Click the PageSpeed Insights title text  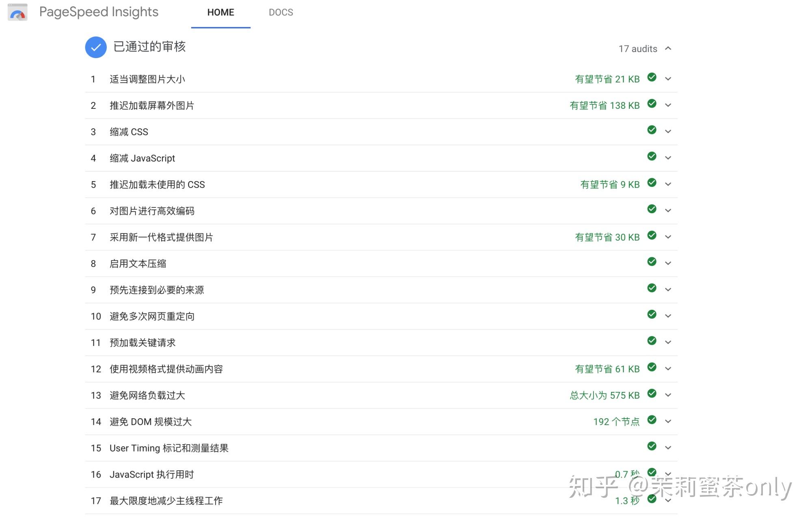coord(99,12)
